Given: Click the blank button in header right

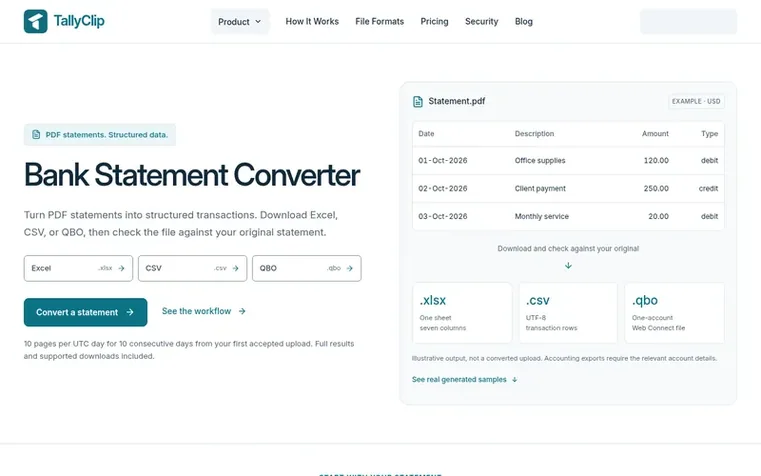Looking at the screenshot, I should (688, 21).
